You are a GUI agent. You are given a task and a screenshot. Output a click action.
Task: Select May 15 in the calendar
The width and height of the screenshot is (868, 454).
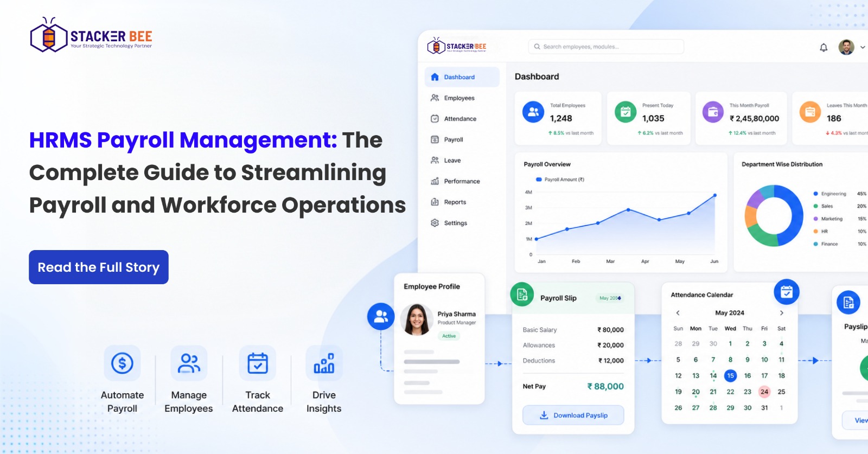pos(730,375)
